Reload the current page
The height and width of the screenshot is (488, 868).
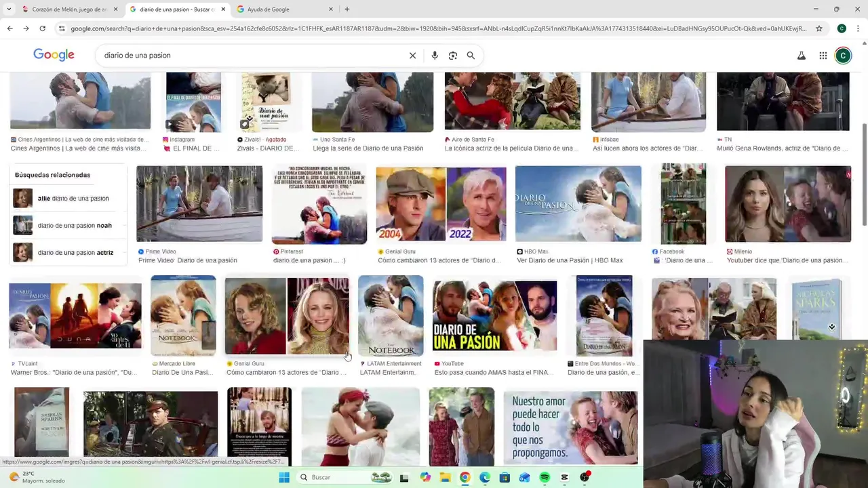[x=42, y=28]
